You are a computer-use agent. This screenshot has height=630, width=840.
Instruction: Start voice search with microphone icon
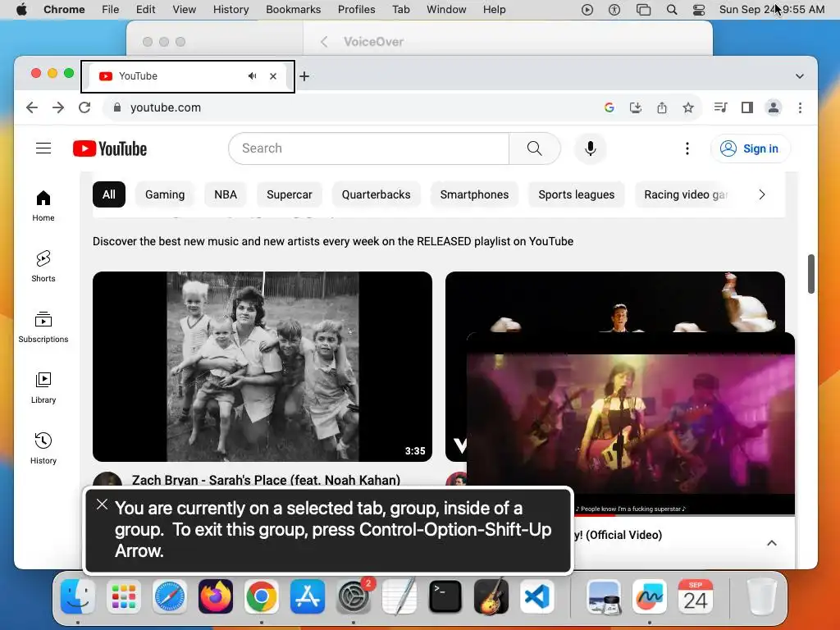tap(591, 148)
